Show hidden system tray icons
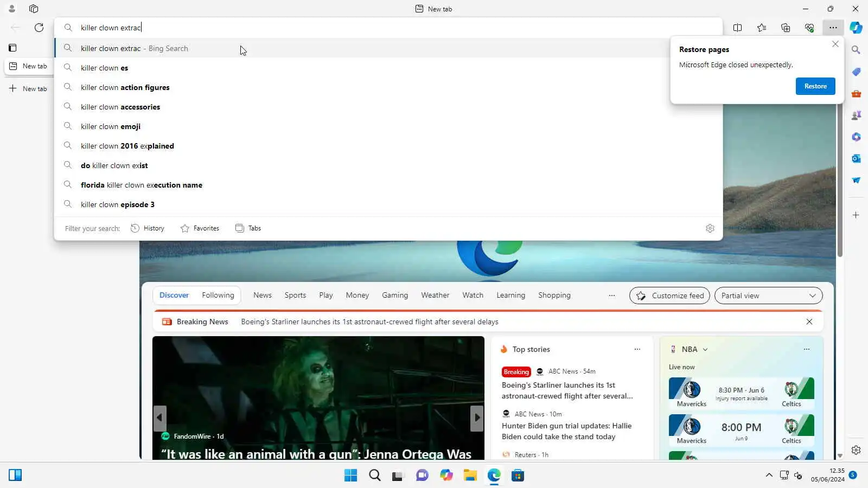The width and height of the screenshot is (868, 488). [769, 476]
